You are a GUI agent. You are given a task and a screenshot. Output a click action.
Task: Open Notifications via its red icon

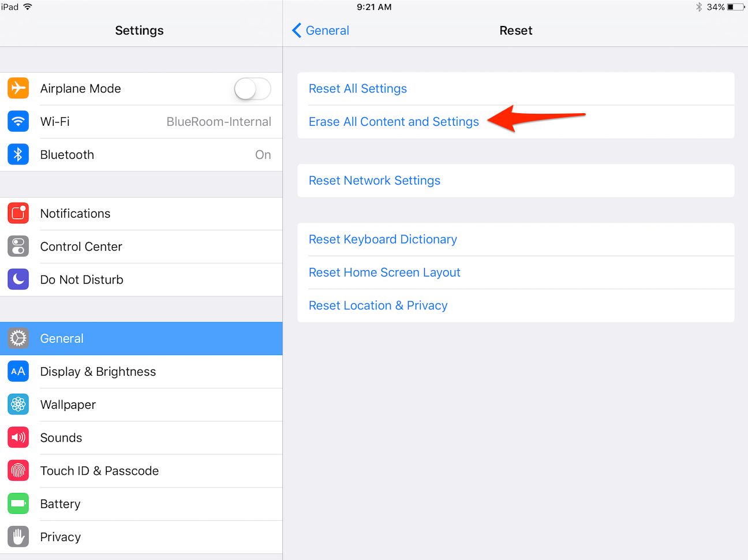[x=18, y=214]
